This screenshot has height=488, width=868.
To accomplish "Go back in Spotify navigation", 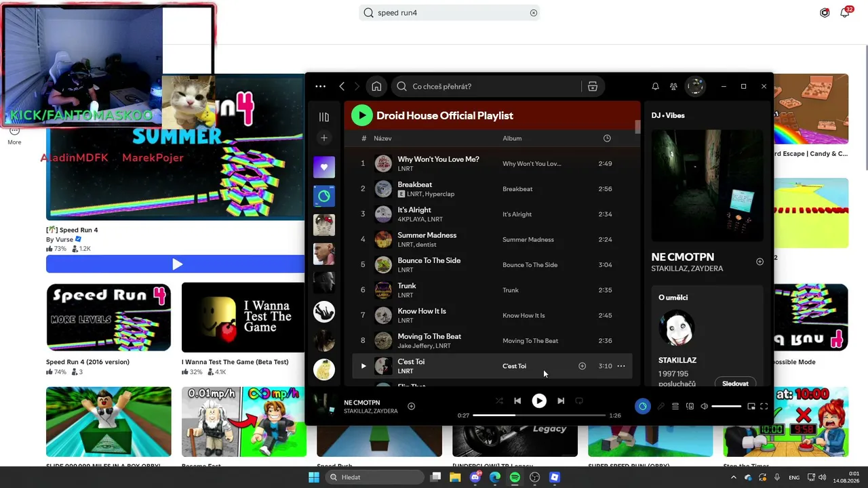I will (342, 86).
